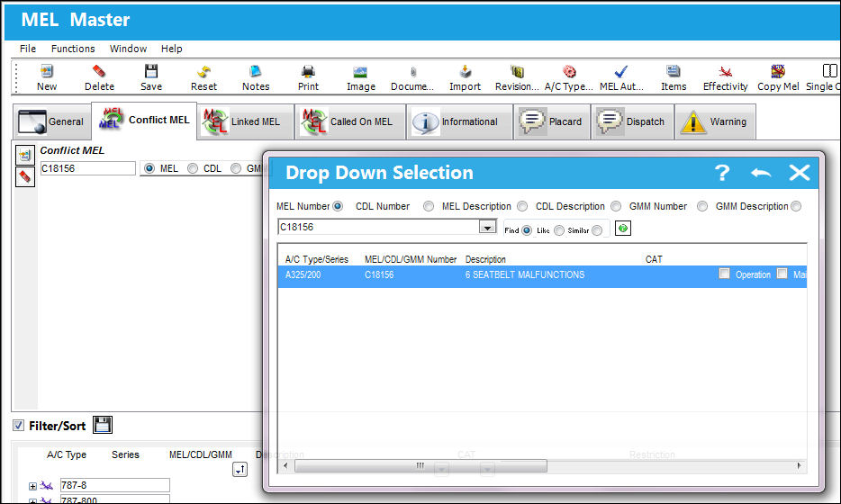Switch to the Dispatch tab
Viewport: 841px width, 504px height.
coord(632,121)
